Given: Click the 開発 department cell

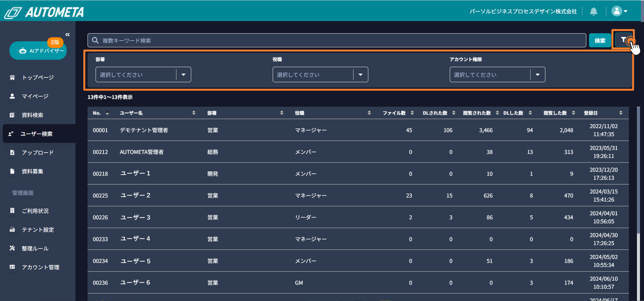Looking at the screenshot, I should tap(213, 174).
